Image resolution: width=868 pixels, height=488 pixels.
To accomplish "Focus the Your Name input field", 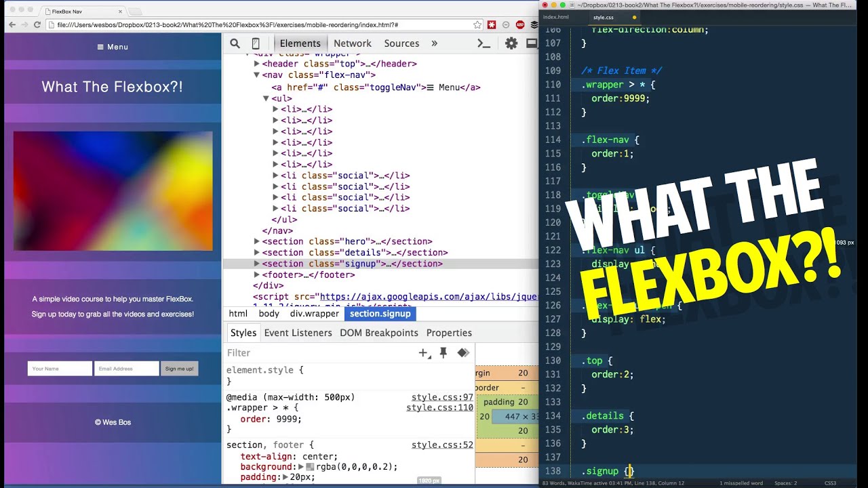I will pyautogui.click(x=60, y=369).
